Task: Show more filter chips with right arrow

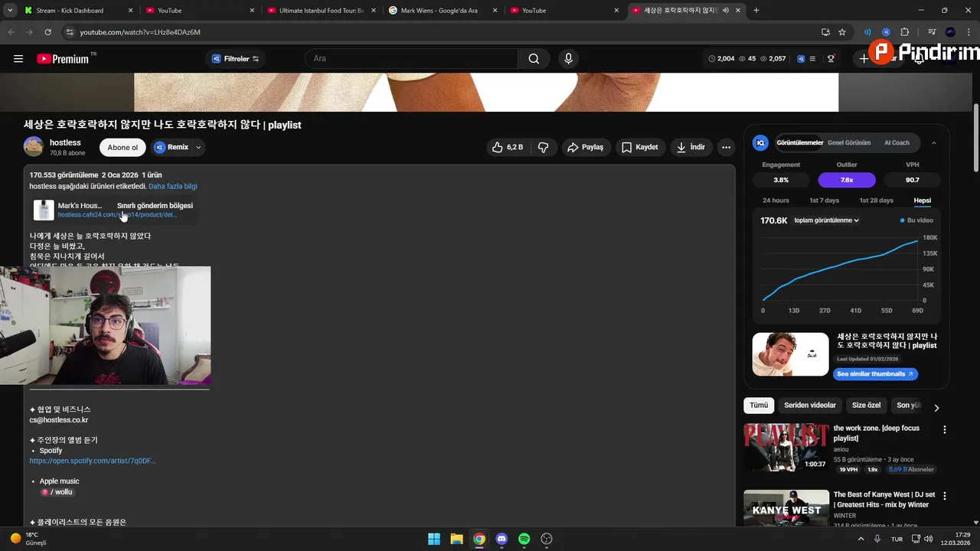Action: pos(936,408)
